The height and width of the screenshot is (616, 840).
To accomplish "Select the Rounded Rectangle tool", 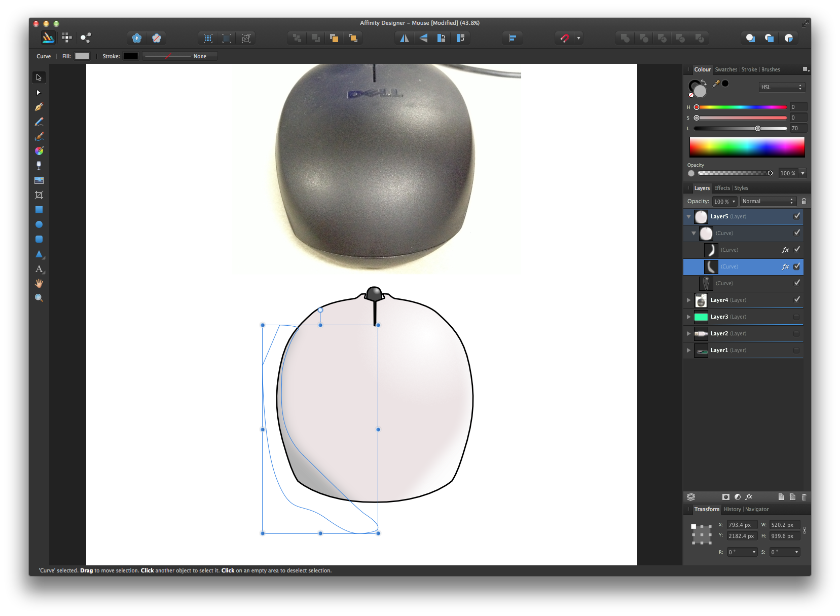I will [x=39, y=239].
